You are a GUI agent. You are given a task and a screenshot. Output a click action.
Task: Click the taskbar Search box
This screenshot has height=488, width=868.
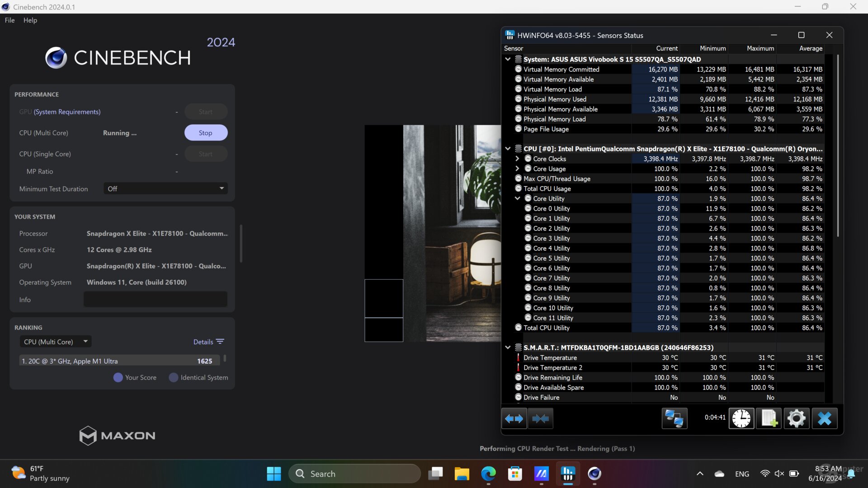click(354, 474)
